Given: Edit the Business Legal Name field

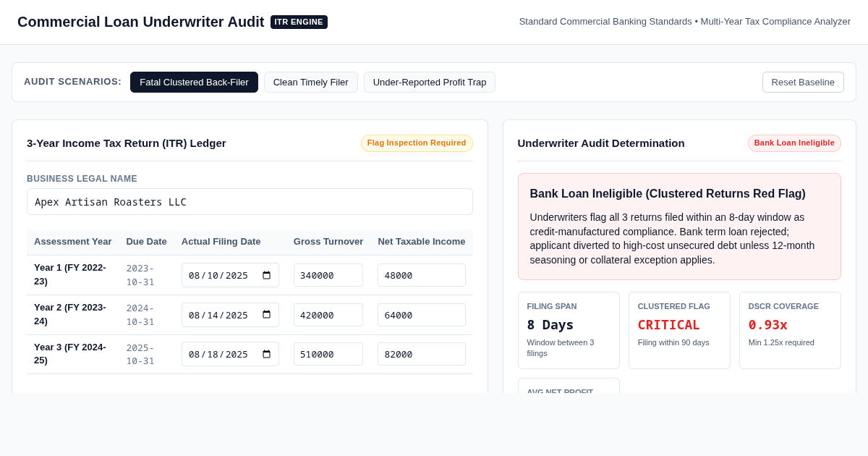Looking at the screenshot, I should point(250,202).
